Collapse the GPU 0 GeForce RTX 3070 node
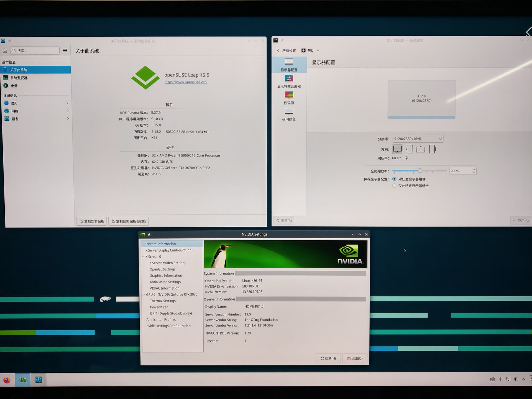 pyautogui.click(x=144, y=295)
